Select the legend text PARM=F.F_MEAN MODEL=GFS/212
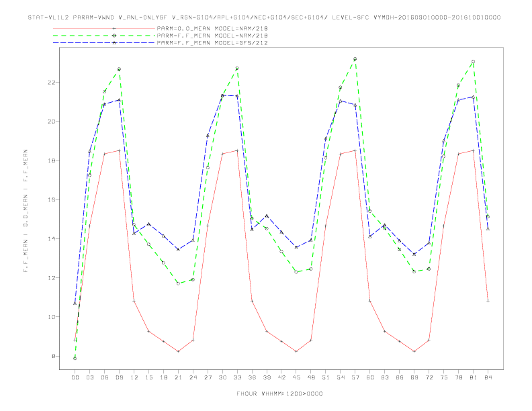 212,43
